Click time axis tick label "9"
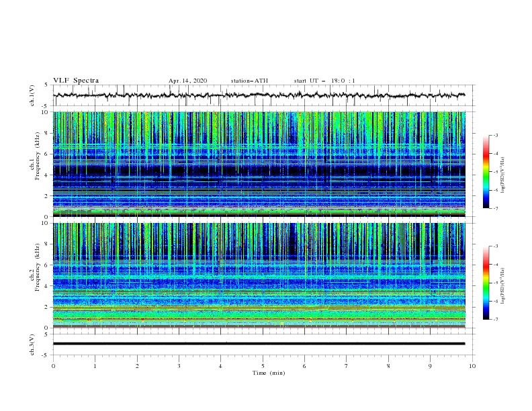 pos(430,366)
